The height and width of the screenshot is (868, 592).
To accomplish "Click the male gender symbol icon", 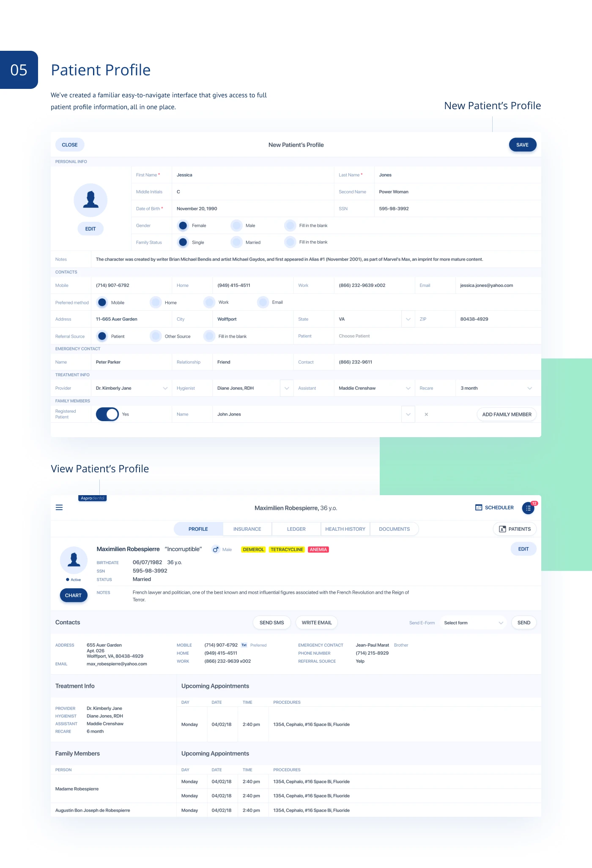I will coord(216,549).
